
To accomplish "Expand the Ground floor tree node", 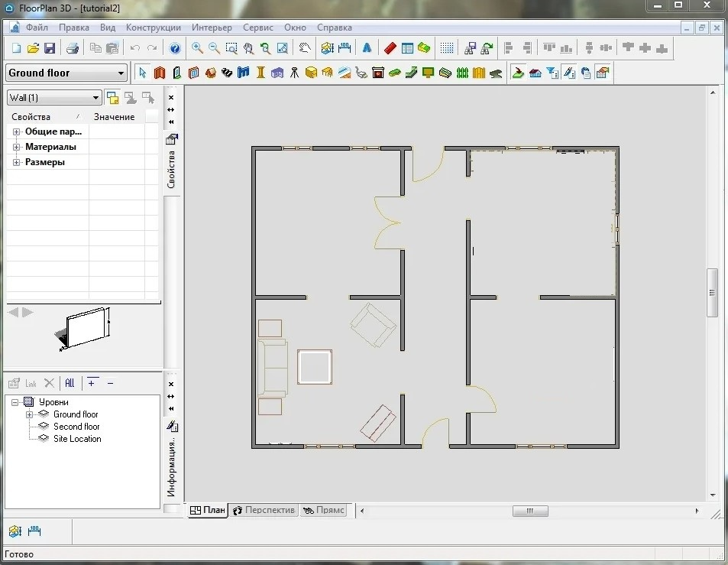I will click(x=29, y=414).
